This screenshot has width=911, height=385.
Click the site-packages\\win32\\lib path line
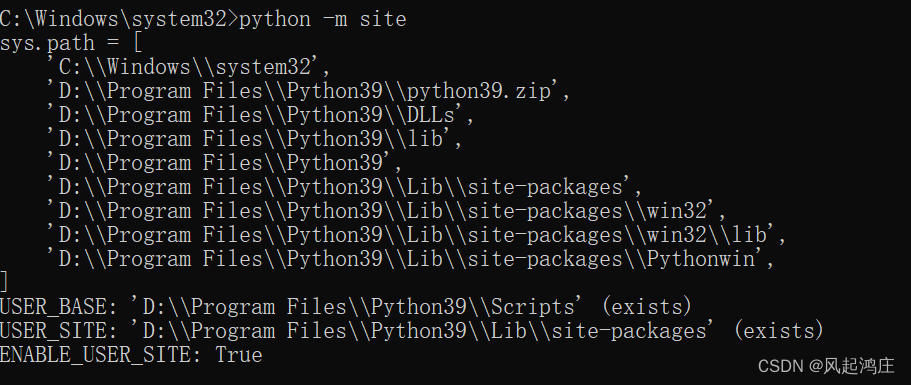click(417, 235)
